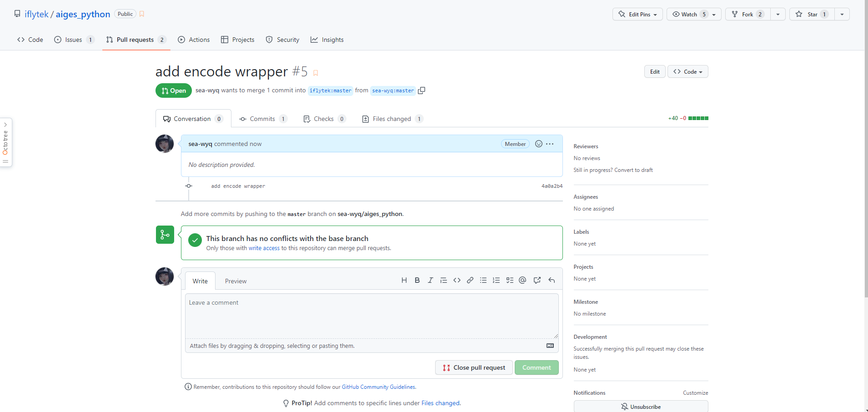
Task: Fork the repository
Action: [x=748, y=14]
